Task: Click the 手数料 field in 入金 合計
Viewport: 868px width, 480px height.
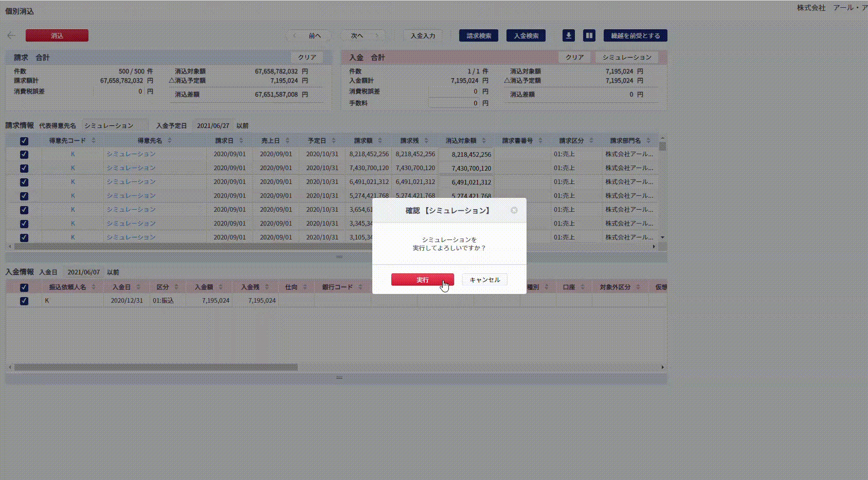Action: click(x=455, y=103)
